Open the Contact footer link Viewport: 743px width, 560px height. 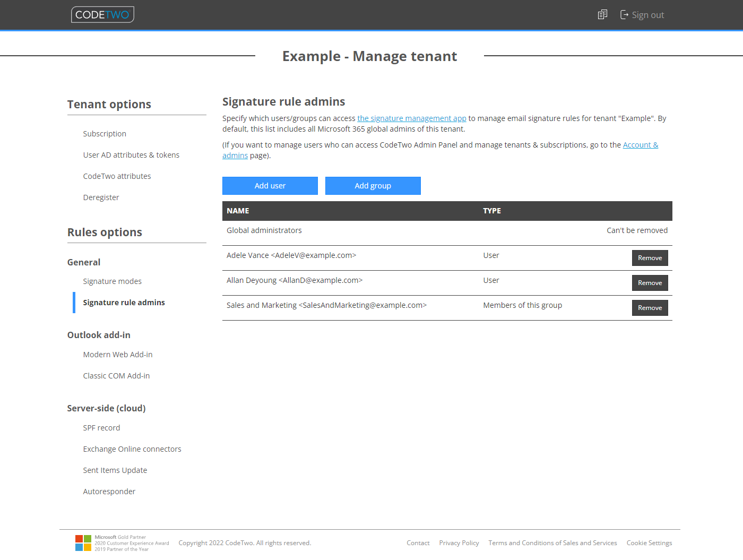tap(418, 543)
